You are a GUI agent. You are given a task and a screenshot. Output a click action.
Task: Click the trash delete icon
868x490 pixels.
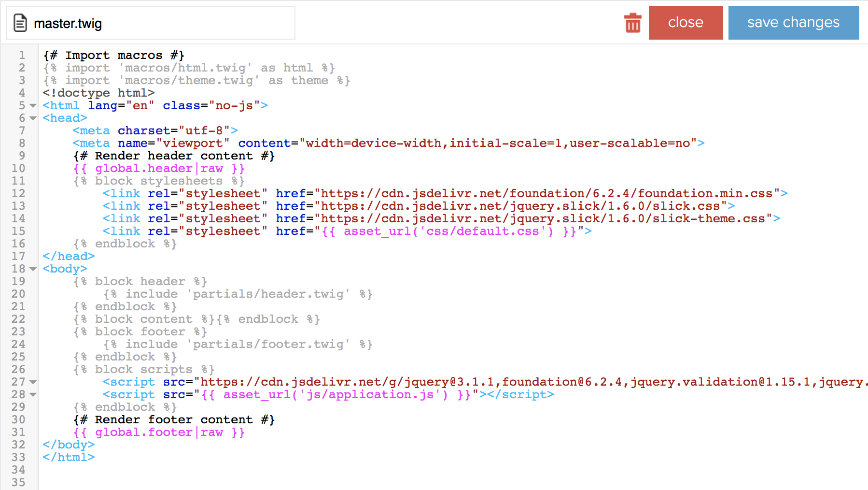[x=632, y=23]
